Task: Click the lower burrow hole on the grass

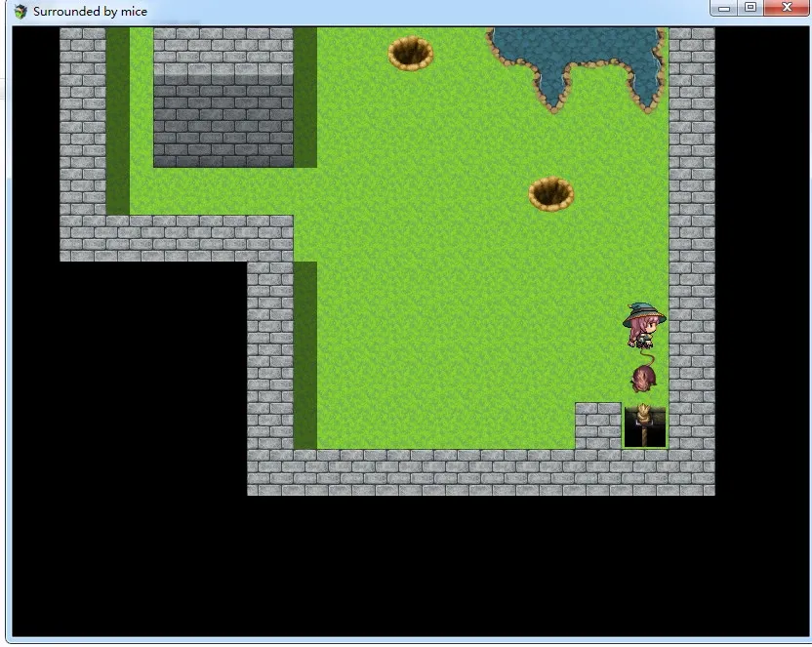Action: click(551, 194)
